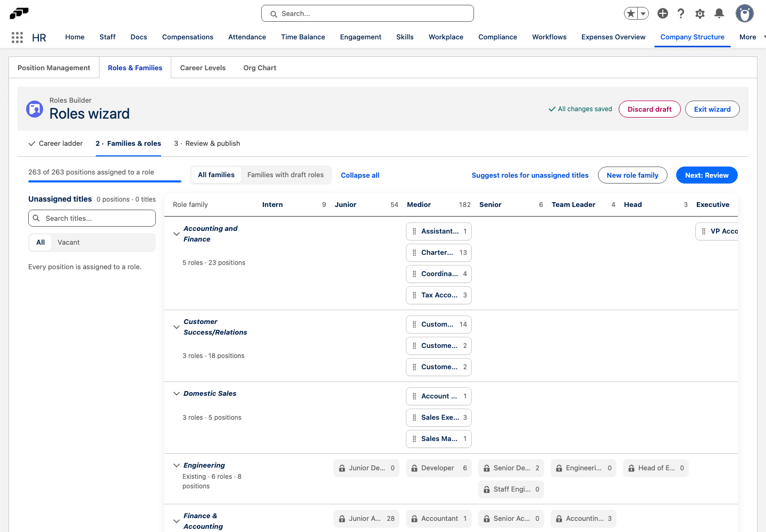Screen dimensions: 766x532
Task: Collapse the Accounting and Finance family
Action: click(x=177, y=234)
